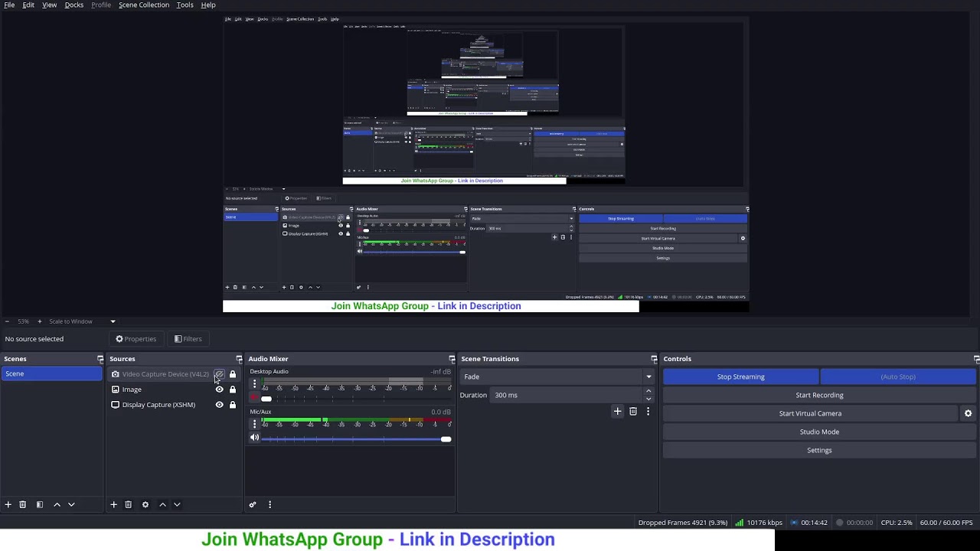Viewport: 980px width, 551px height.
Task: Open the Scene Collection menu
Action: (144, 5)
